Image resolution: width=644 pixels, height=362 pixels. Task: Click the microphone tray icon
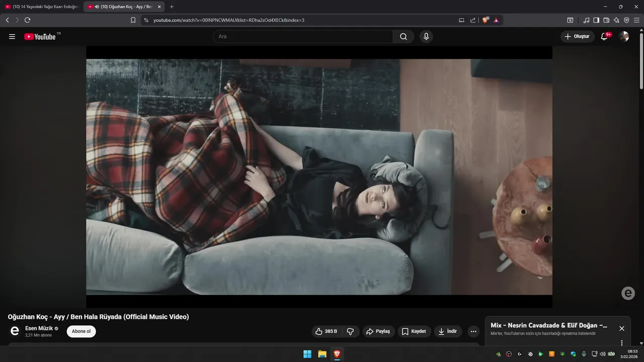click(x=584, y=354)
